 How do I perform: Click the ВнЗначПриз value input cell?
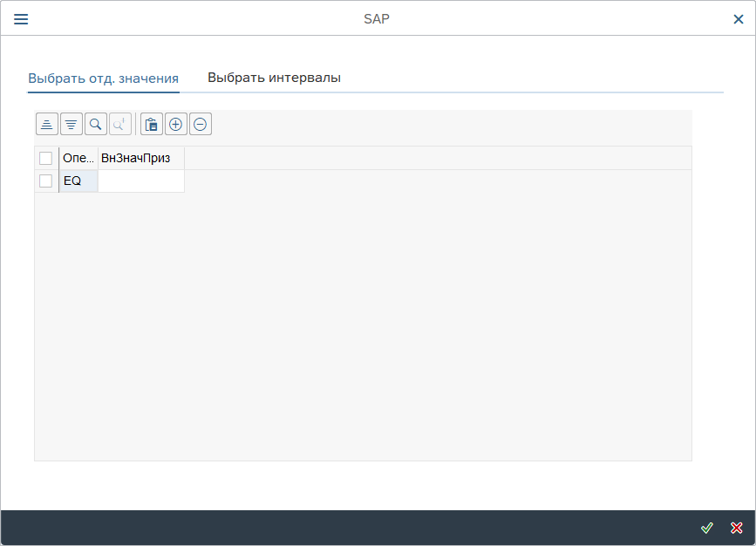point(140,181)
